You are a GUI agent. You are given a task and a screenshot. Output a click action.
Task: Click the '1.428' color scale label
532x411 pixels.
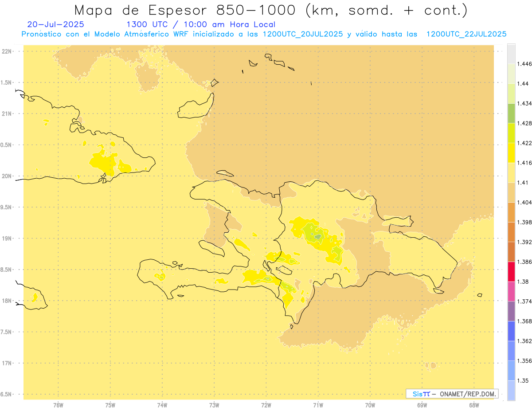click(x=525, y=123)
